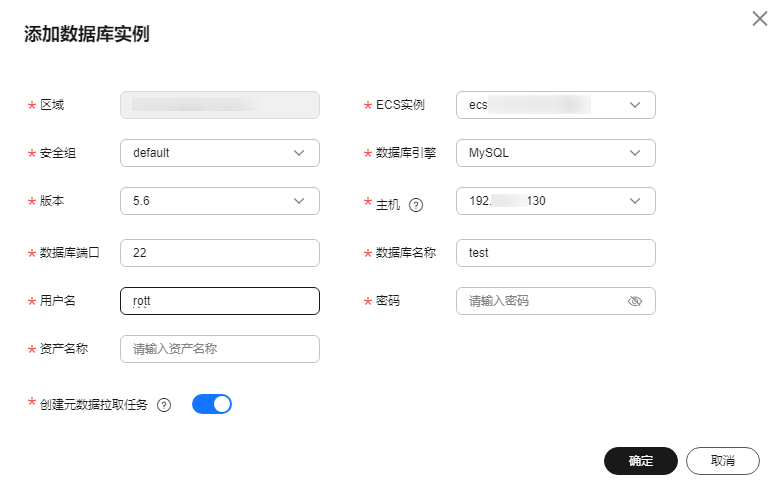
Task: Open the ECS实例 dropdown list
Action: (555, 105)
